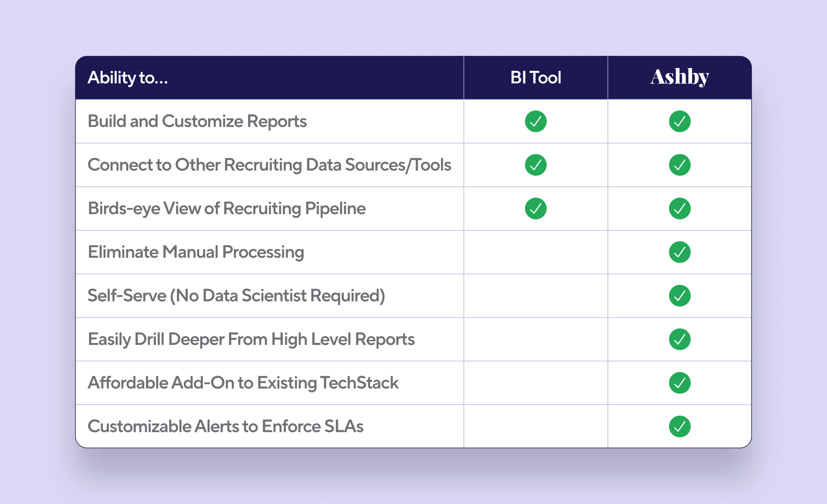Click Ashby checkmark for Connect to Other Sources

pyautogui.click(x=680, y=165)
